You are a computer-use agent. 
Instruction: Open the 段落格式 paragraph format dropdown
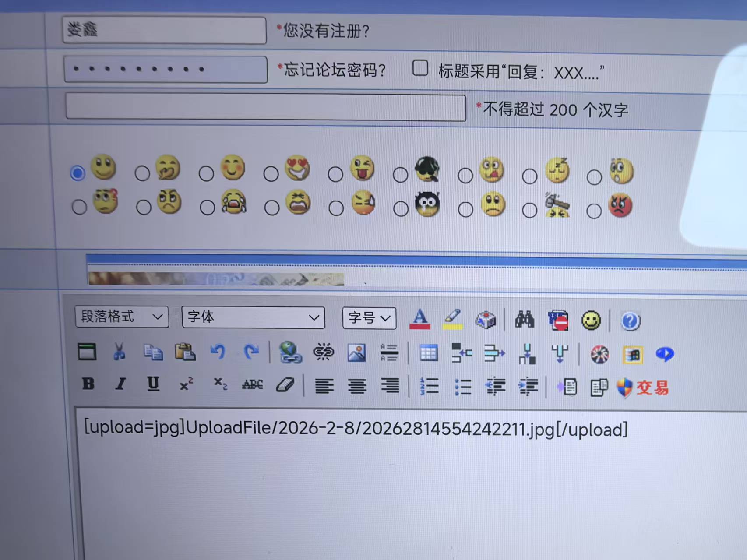tap(121, 317)
